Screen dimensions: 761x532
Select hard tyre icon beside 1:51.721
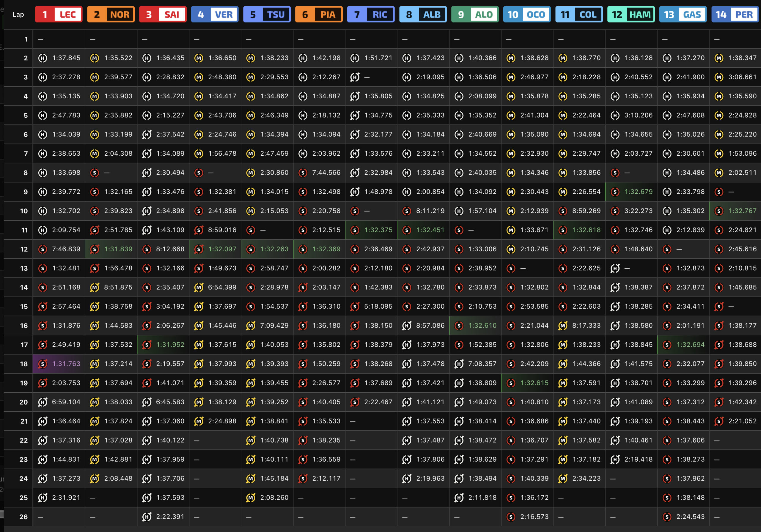[355, 58]
